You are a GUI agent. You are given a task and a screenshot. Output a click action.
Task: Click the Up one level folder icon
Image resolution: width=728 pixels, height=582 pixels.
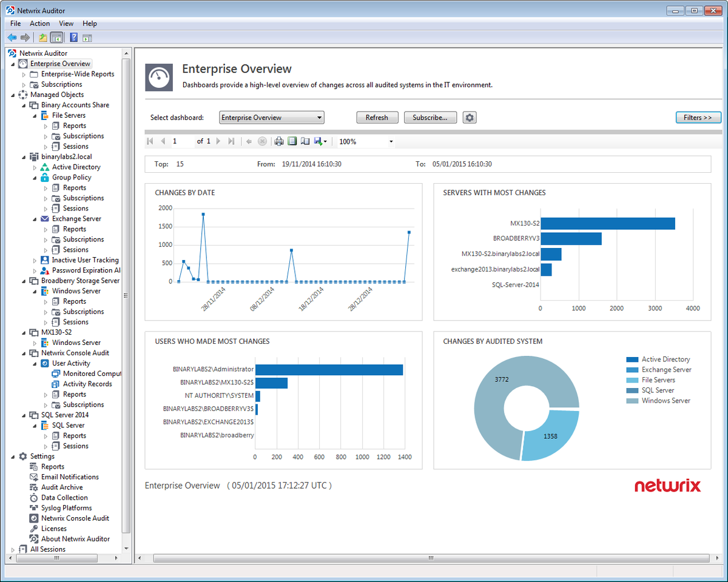43,38
